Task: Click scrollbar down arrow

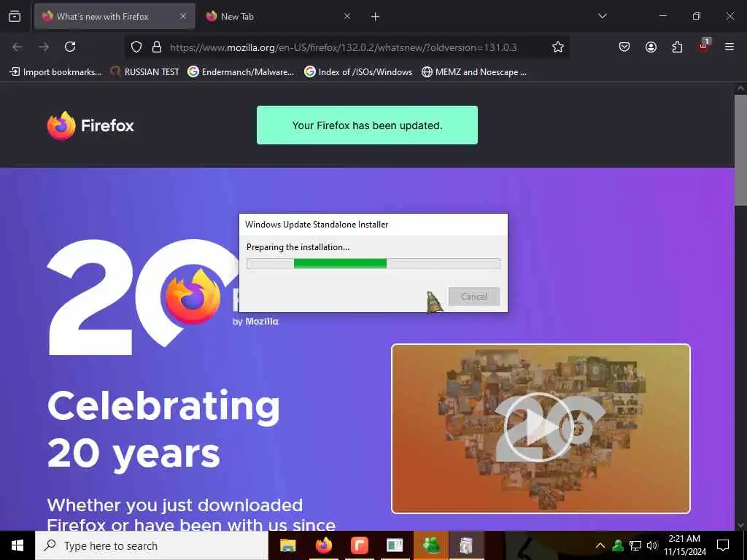Action: point(740,525)
